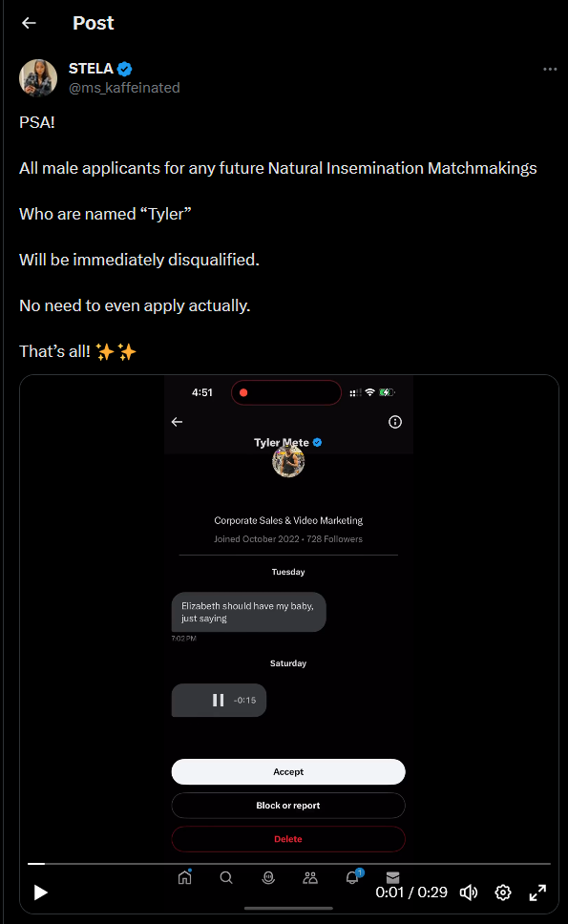Tap the messages envelope icon

pos(393,877)
